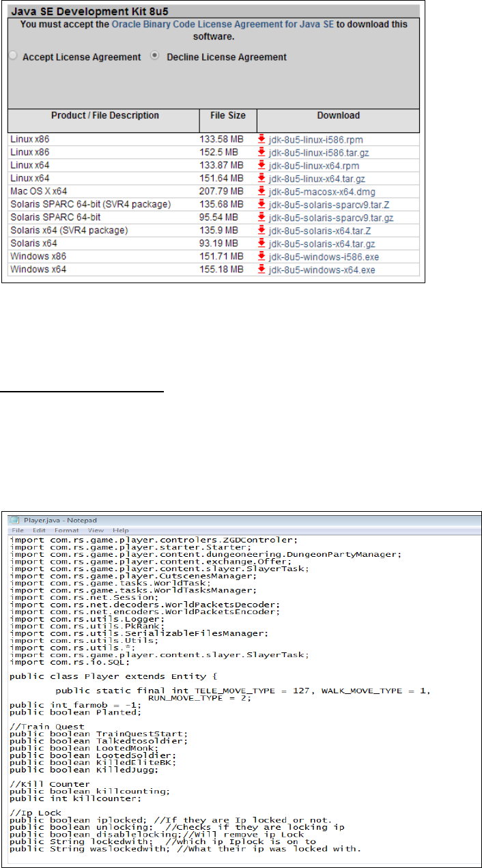Click download arrow icon for solaris-sparcv9.tar.gz
The width and height of the screenshot is (482, 868).
[x=261, y=217]
